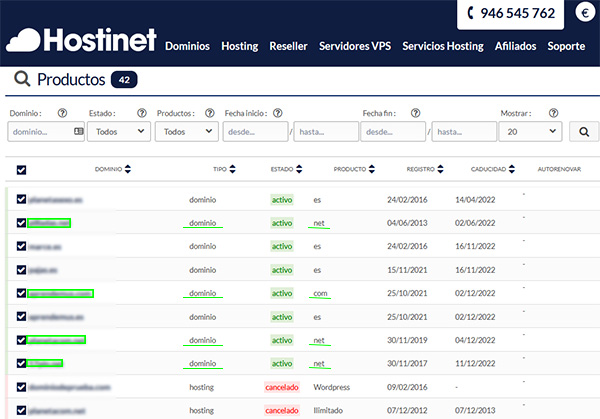Click the AUTORENOVAR column header
Viewport: 600px width, 419px height.
pos(559,169)
